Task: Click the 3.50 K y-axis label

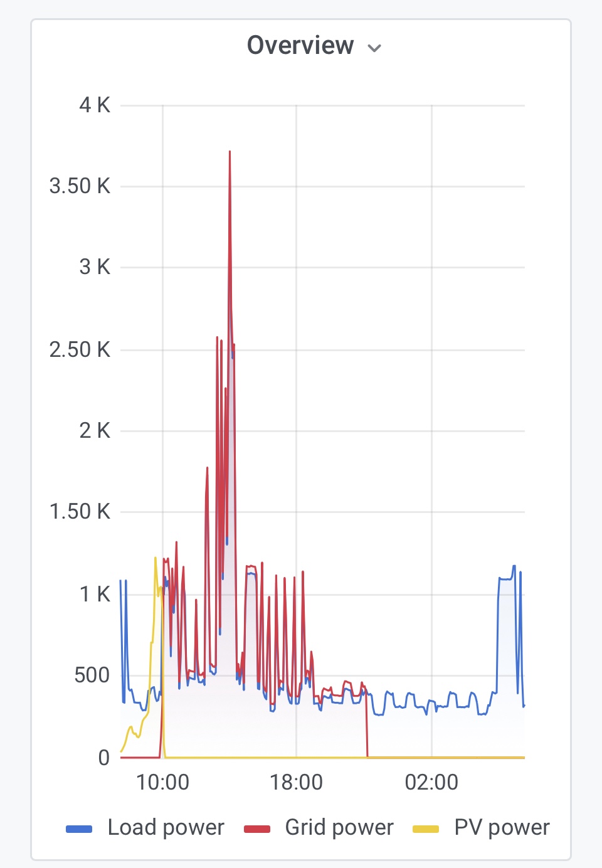Action: (x=80, y=186)
